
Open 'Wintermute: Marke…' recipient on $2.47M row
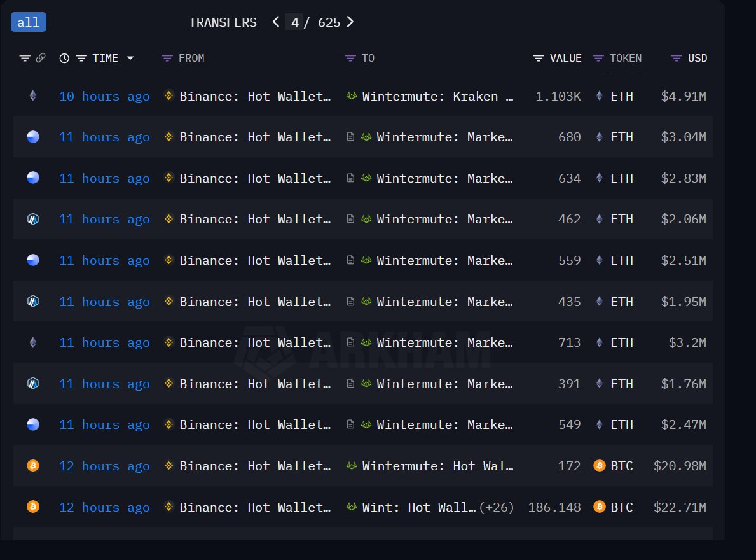444,425
